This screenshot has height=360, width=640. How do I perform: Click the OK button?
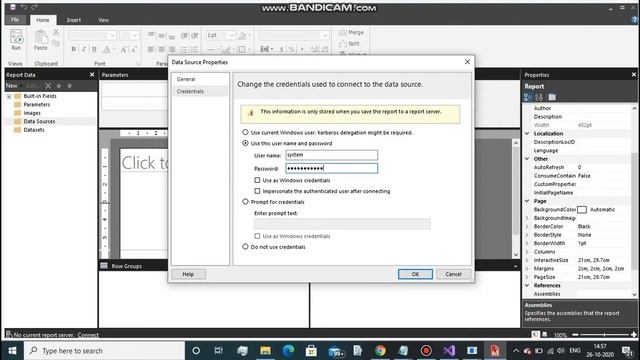pos(415,274)
